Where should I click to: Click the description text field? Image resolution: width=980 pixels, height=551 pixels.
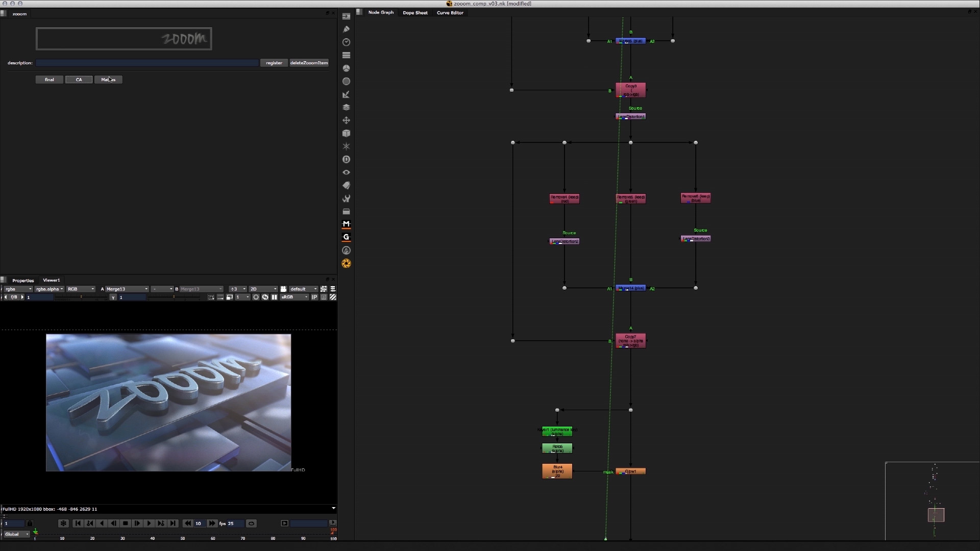[147, 63]
